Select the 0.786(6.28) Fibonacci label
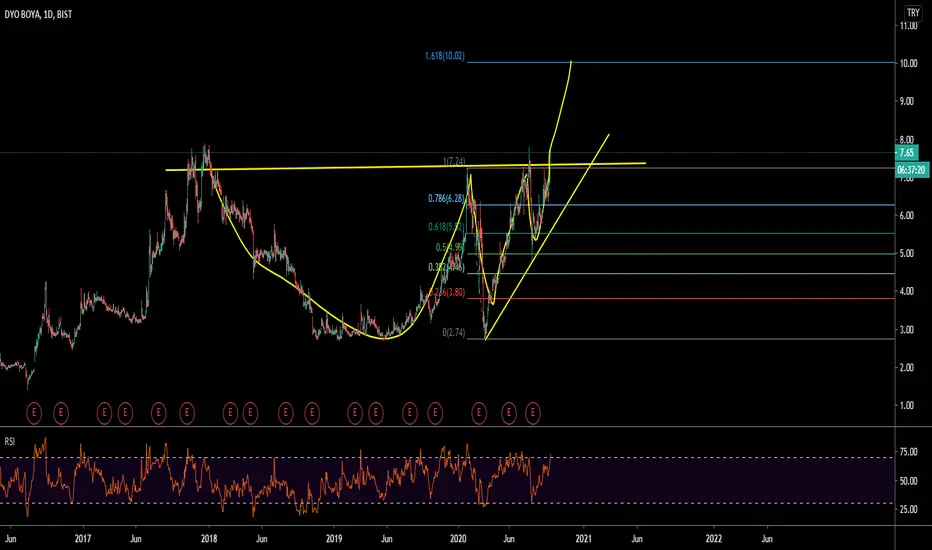This screenshot has width=932, height=550. [x=446, y=199]
